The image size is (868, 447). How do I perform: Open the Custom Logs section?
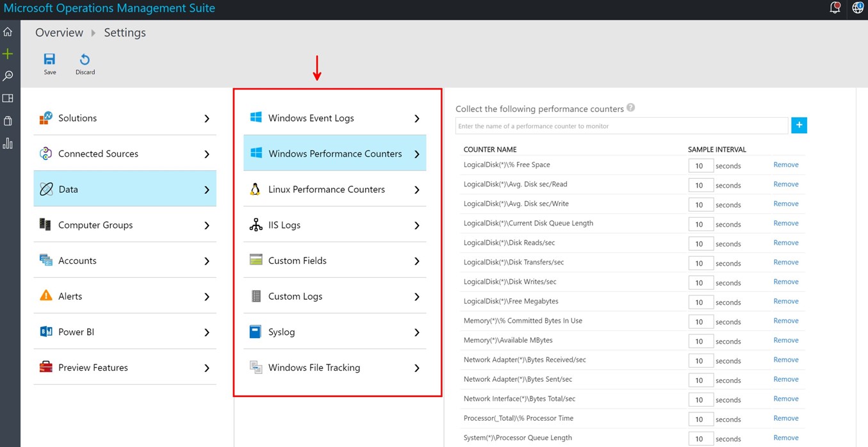[x=334, y=296]
